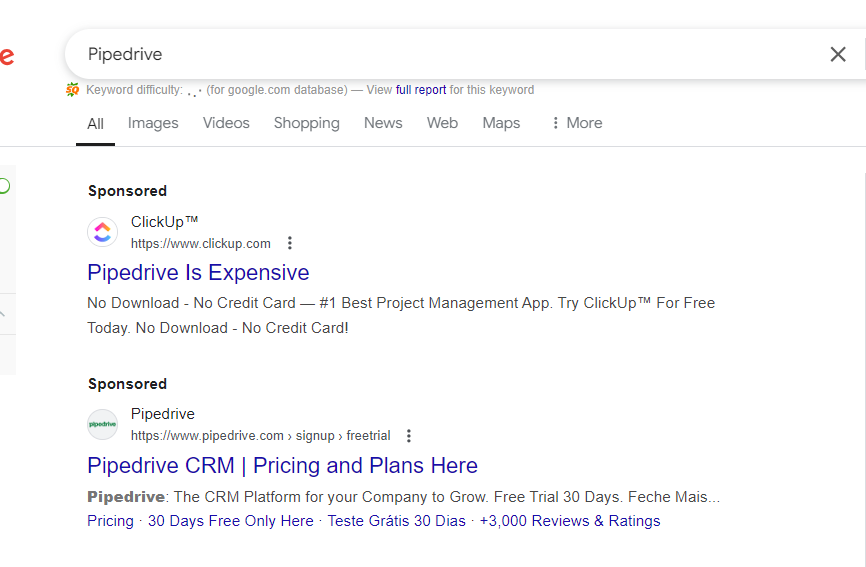Viewport: 866px width, 567px height.
Task: Open 'Pipedrive CRM | Pricing and Plans Here' link
Action: [x=282, y=466]
